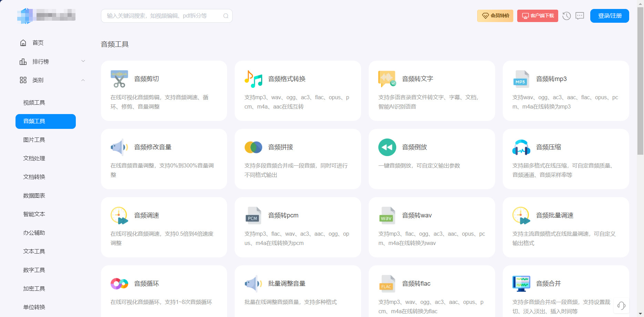Open the 音频批量调速 clock icon
Image resolution: width=644 pixels, height=317 pixels.
521,215
